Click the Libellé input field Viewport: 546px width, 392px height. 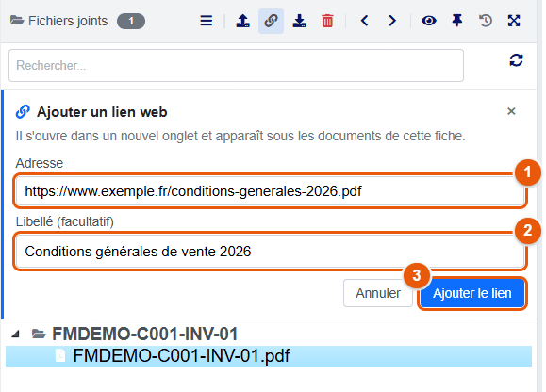point(271,252)
